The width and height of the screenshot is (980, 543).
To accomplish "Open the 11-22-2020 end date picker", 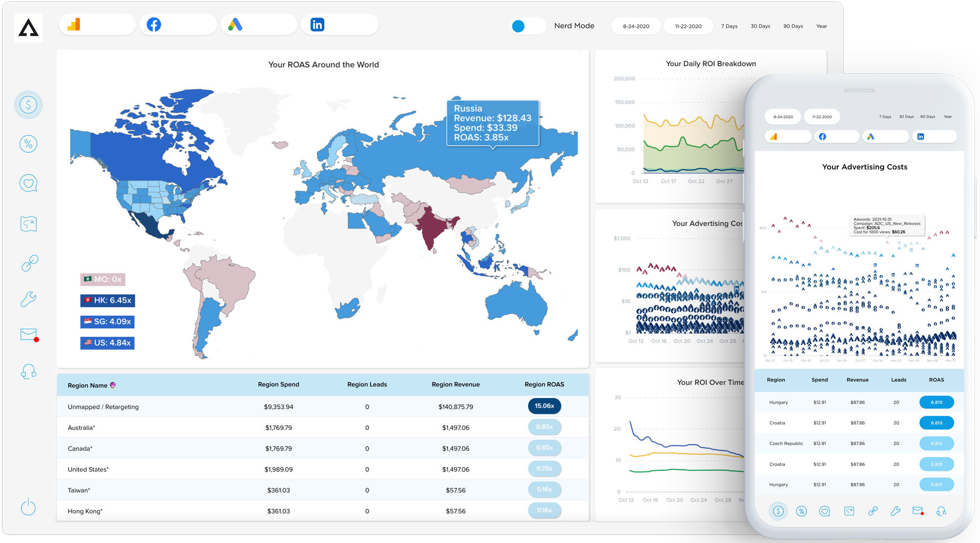I will [x=688, y=26].
